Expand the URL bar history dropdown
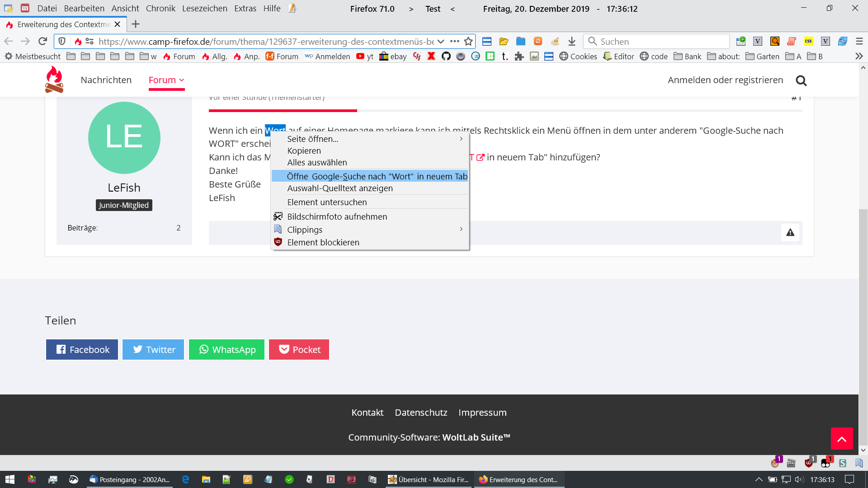Viewport: 868px width, 488px height. 441,42
